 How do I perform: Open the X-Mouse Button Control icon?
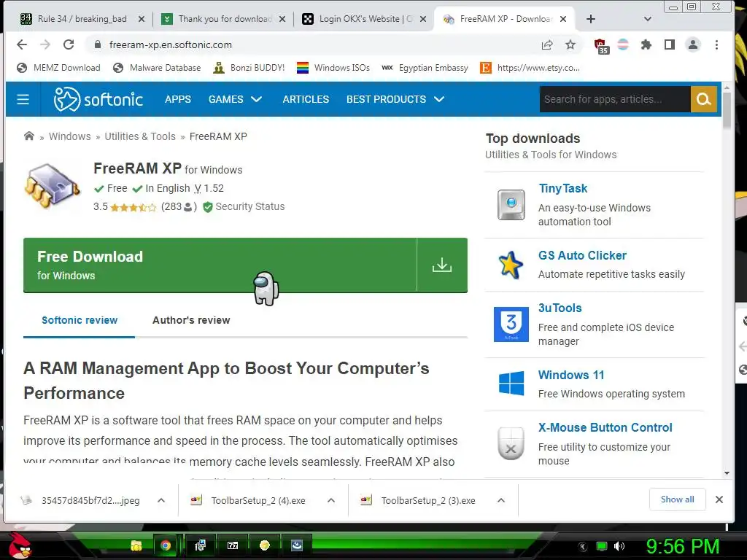(x=511, y=443)
